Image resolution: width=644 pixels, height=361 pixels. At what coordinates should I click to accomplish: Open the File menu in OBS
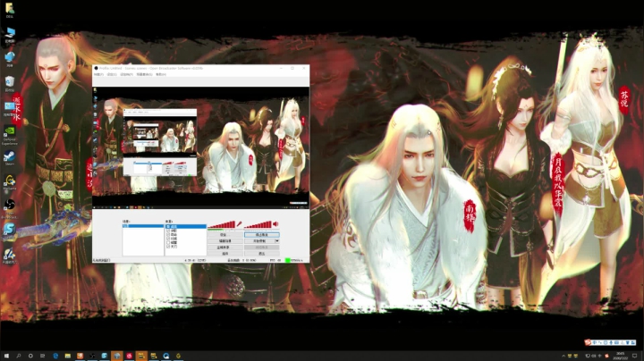(98, 75)
